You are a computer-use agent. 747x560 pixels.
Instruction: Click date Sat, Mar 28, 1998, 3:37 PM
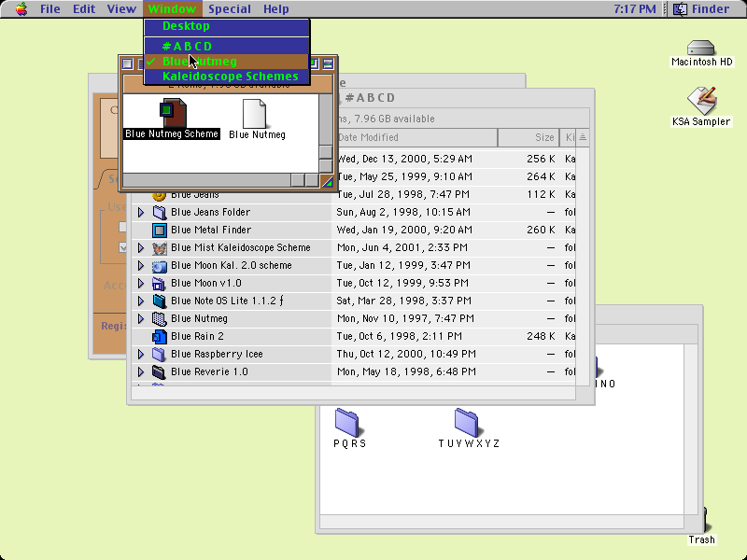404,301
